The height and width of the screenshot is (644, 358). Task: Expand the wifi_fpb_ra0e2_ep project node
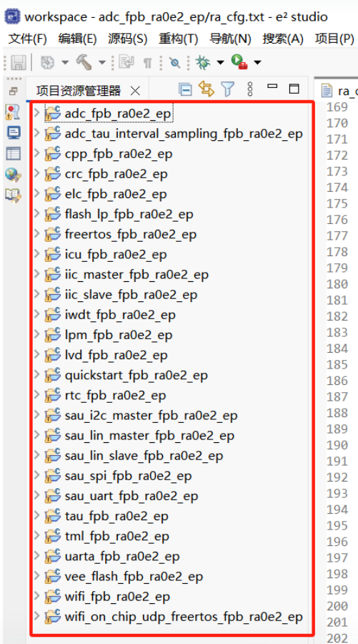pos(37,596)
